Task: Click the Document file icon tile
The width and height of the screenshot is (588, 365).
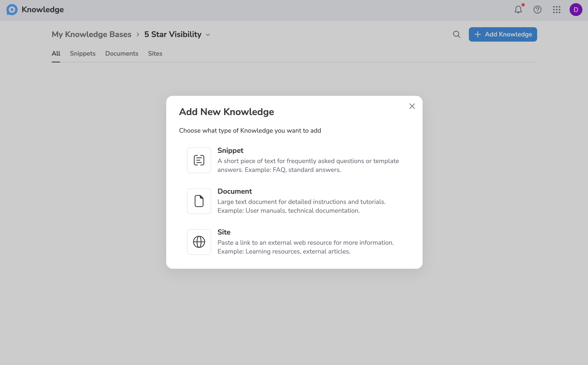Action: [199, 201]
